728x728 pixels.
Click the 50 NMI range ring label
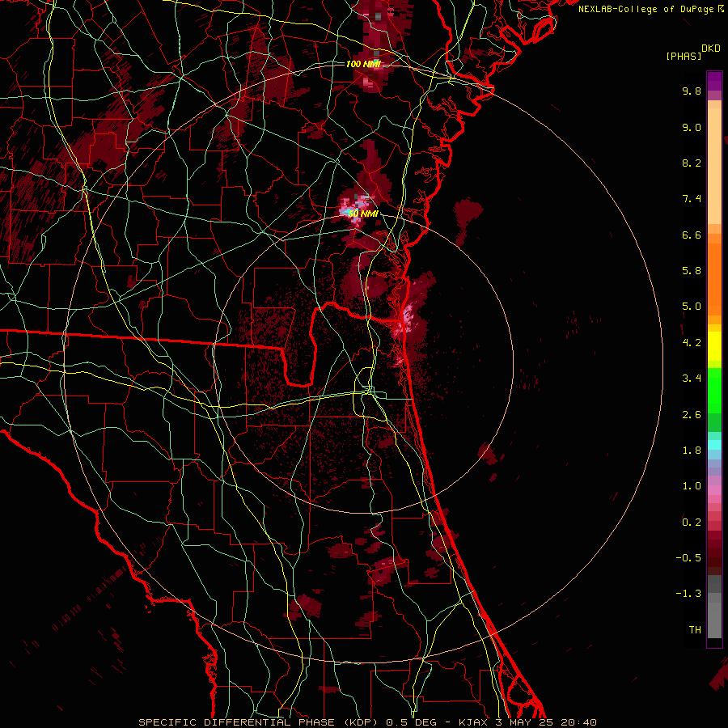(x=363, y=214)
